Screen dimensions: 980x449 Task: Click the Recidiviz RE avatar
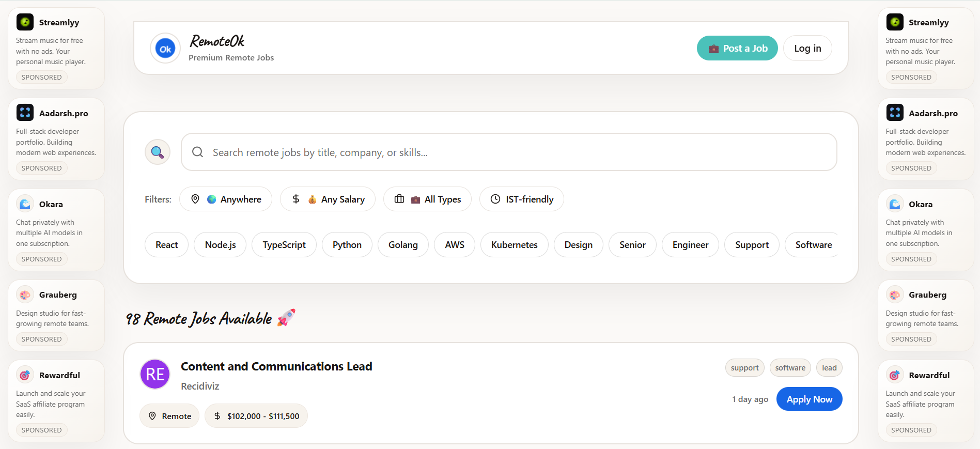[155, 374]
